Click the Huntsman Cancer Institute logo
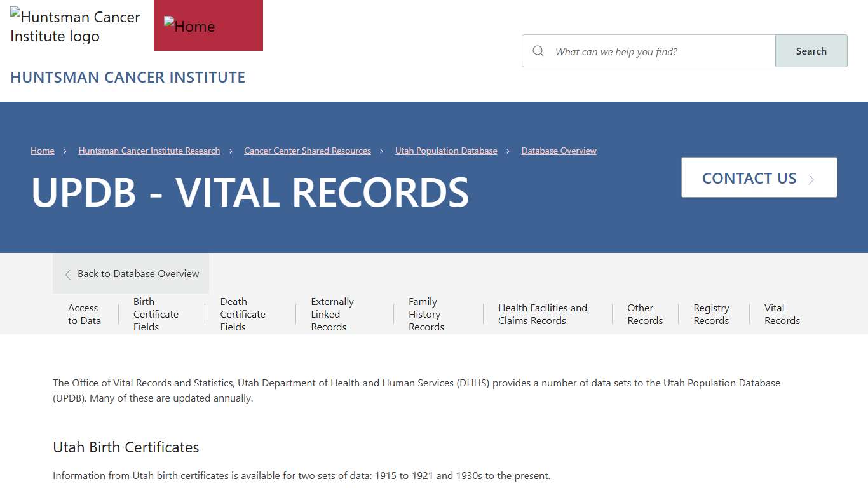Image resolution: width=868 pixels, height=488 pixels. click(74, 27)
